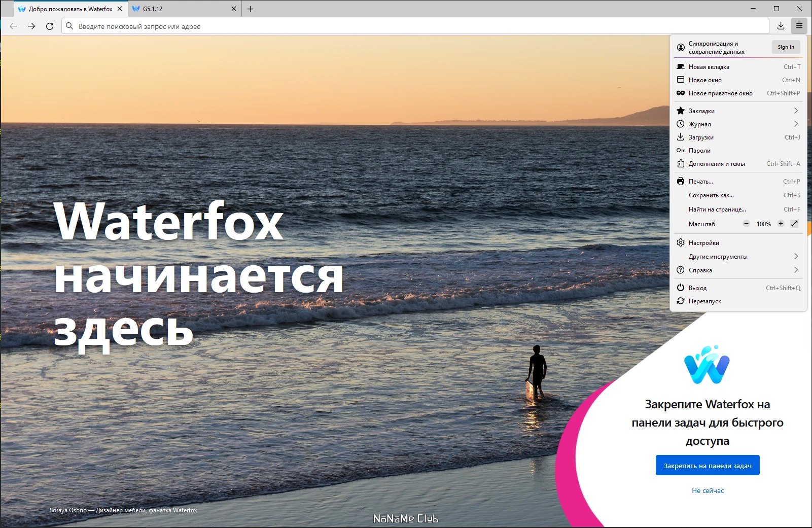The width and height of the screenshot is (812, 528).
Task: Click the Waterfox logo on the pin card
Action: pyautogui.click(x=707, y=365)
